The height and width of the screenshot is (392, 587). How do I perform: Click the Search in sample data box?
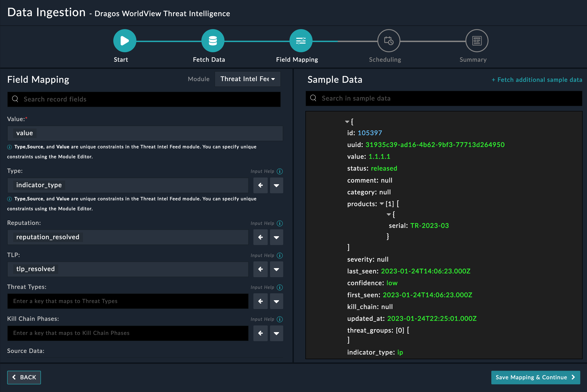pyautogui.click(x=444, y=98)
